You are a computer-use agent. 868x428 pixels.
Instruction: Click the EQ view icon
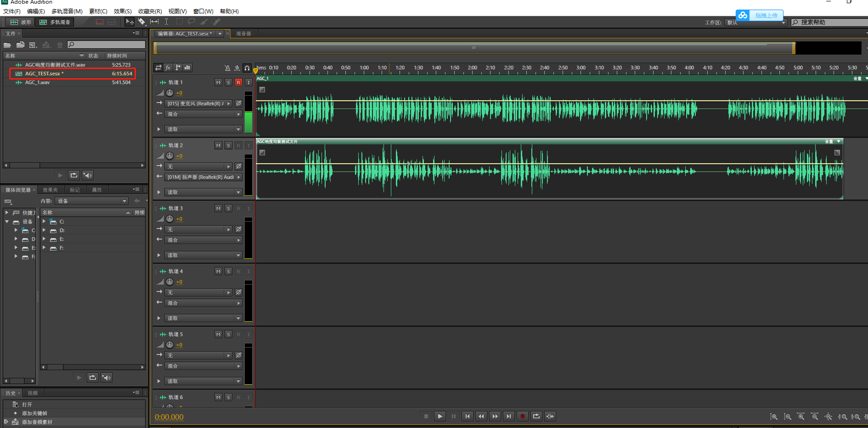pyautogui.click(x=187, y=68)
